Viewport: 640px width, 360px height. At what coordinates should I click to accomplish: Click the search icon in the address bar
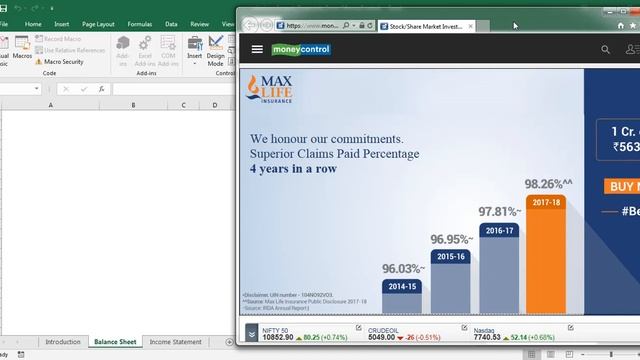(x=346, y=25)
